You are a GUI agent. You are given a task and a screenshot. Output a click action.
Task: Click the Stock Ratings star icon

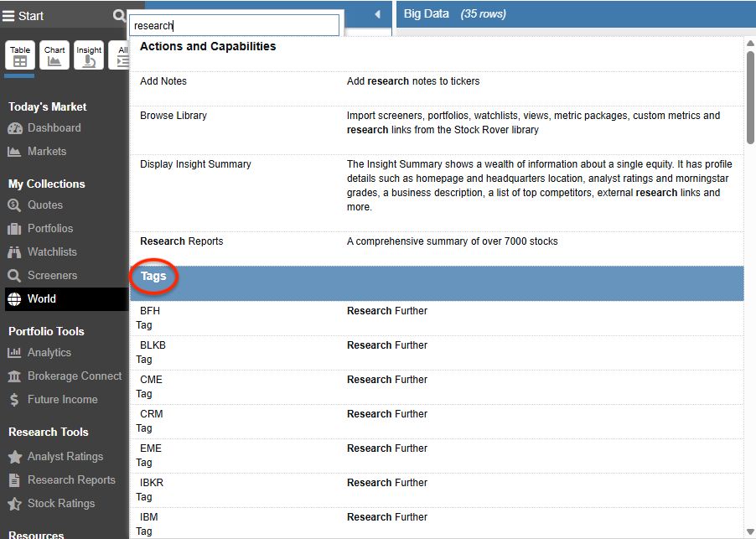tap(14, 504)
